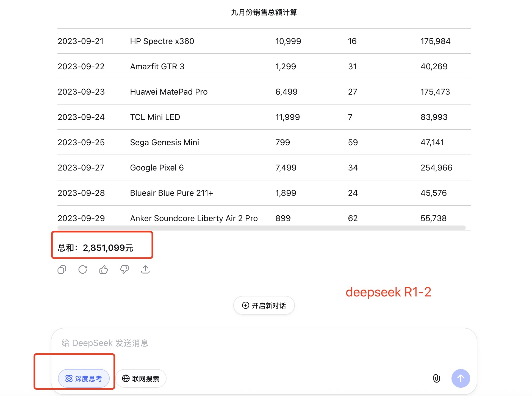The image size is (532, 396).
Task: Toggle the 联网搜索 web search mode
Action: pyautogui.click(x=141, y=379)
